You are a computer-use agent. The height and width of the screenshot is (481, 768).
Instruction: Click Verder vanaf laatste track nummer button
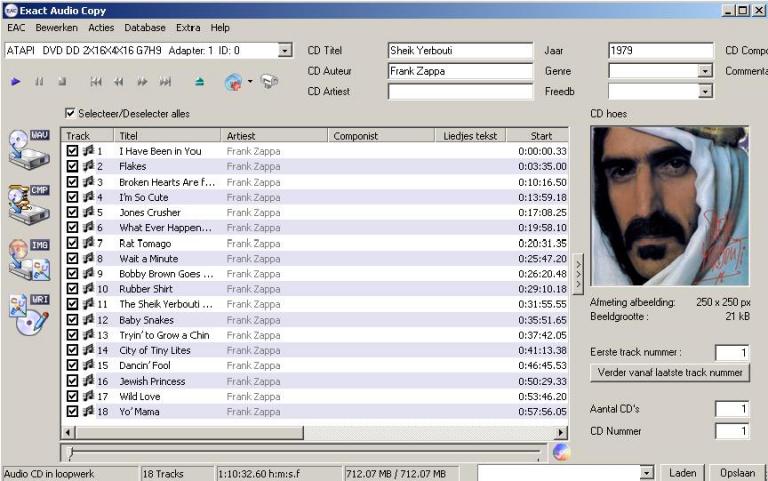(x=669, y=372)
